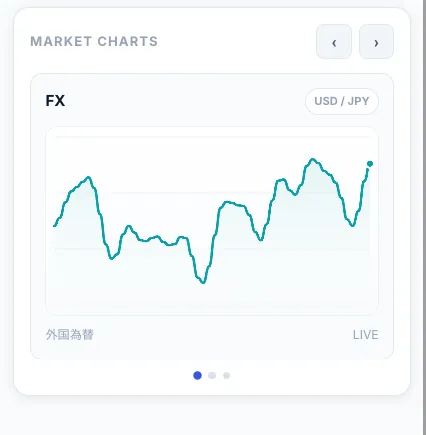Switch to the second carousel dot
This screenshot has height=435, width=426.
(212, 376)
